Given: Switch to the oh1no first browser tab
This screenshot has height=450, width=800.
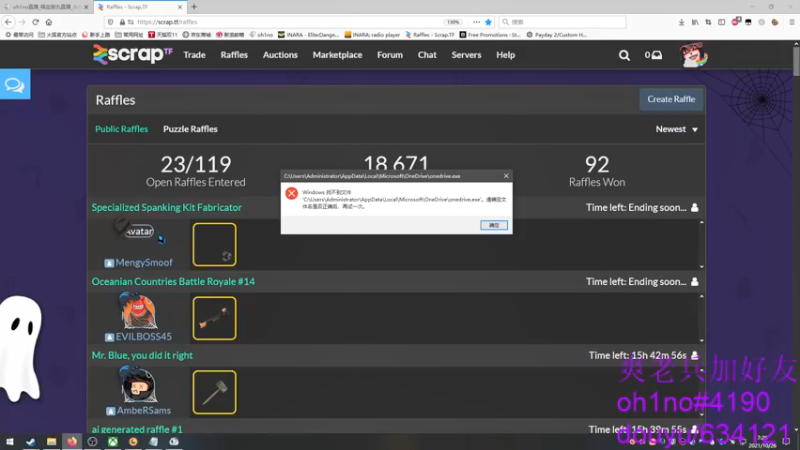Looking at the screenshot, I should coord(45,7).
